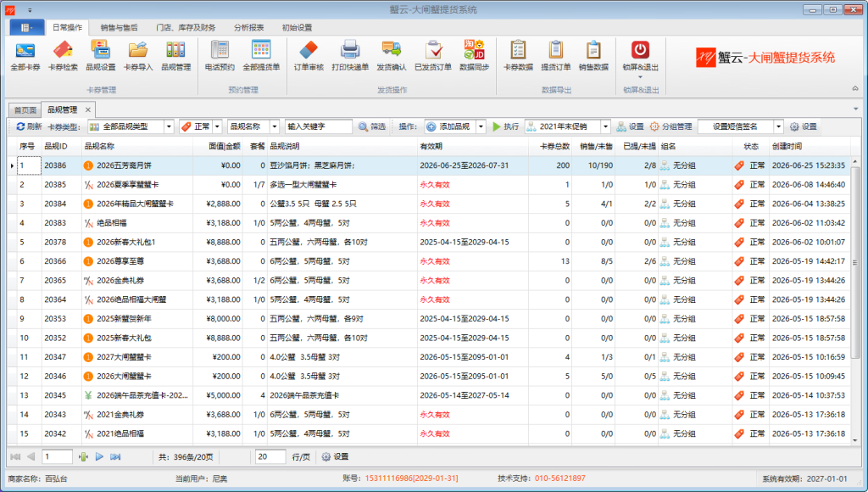This screenshot has width=868, height=492.
Task: Go to next page arrow
Action: coord(100,456)
